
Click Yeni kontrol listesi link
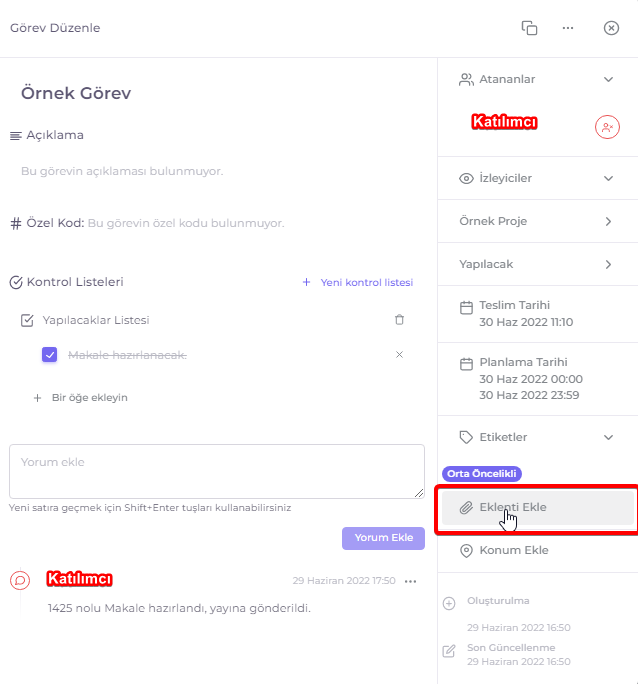point(358,282)
